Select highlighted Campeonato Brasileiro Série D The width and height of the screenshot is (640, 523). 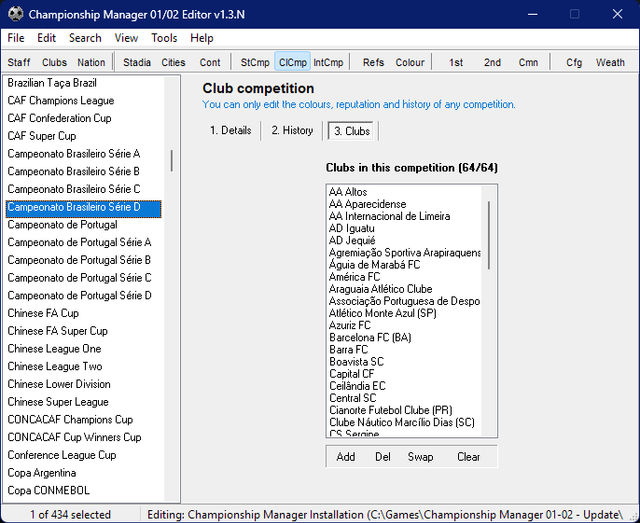pos(84,207)
